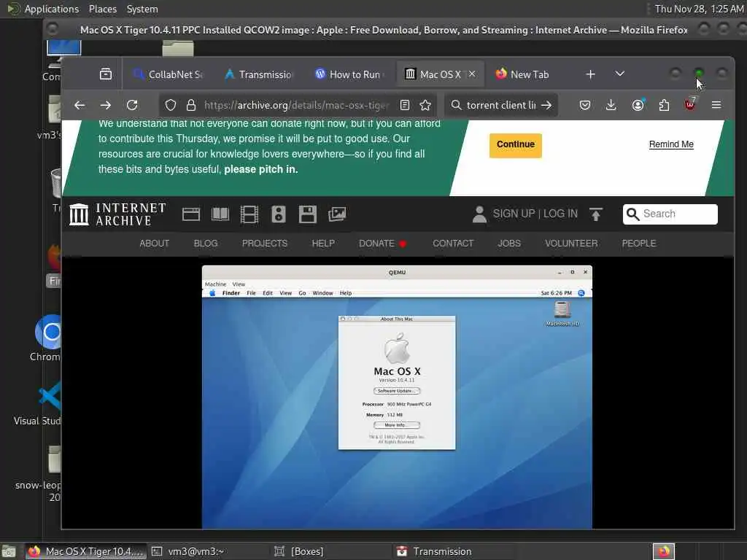The width and height of the screenshot is (747, 560).
Task: Click the torrent client search box
Action: (500, 105)
